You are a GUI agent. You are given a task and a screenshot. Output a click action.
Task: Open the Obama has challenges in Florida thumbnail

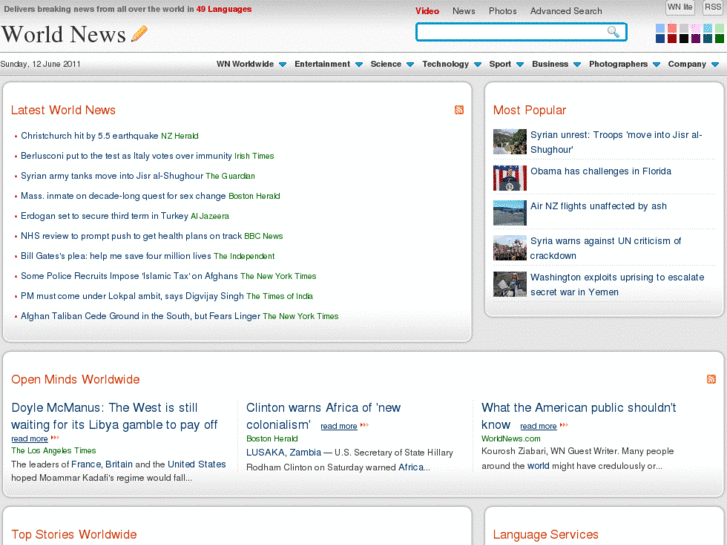click(x=509, y=177)
